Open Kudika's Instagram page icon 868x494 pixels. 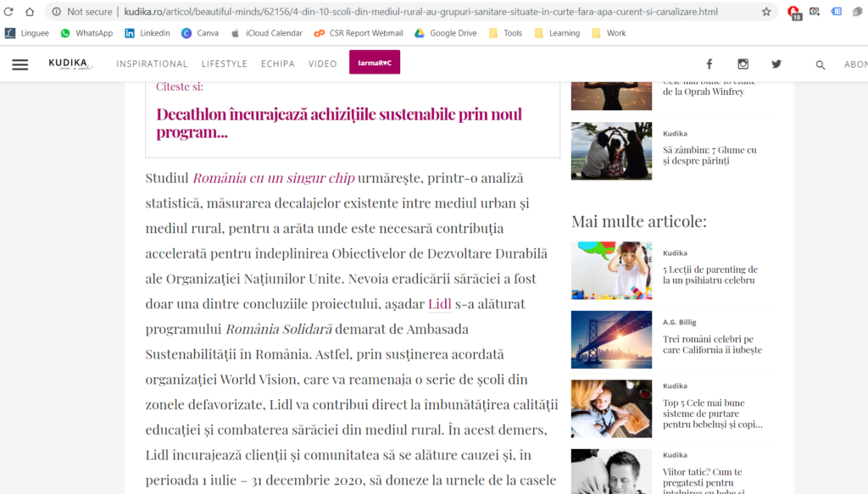pos(743,64)
